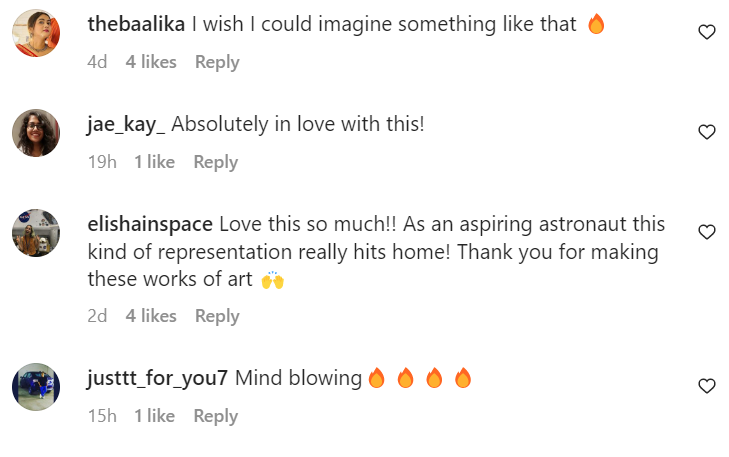Reply to thebaalika's comment
729x457 pixels.
tap(217, 62)
